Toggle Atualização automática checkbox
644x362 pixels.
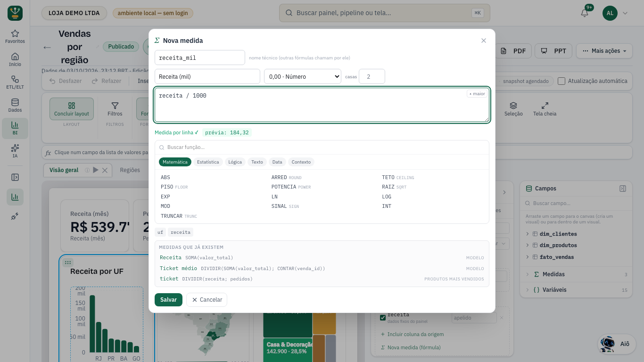point(561,81)
